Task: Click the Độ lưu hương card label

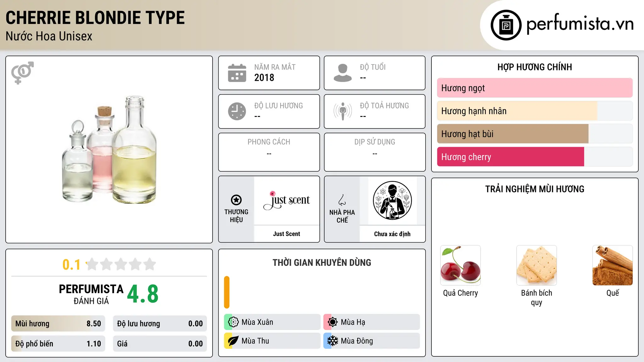Action: [x=279, y=106]
